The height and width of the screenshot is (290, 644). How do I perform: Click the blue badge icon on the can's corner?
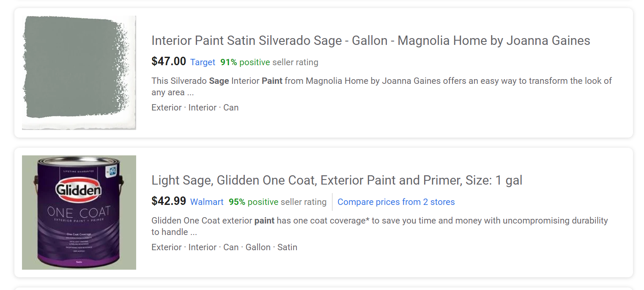pos(112,172)
